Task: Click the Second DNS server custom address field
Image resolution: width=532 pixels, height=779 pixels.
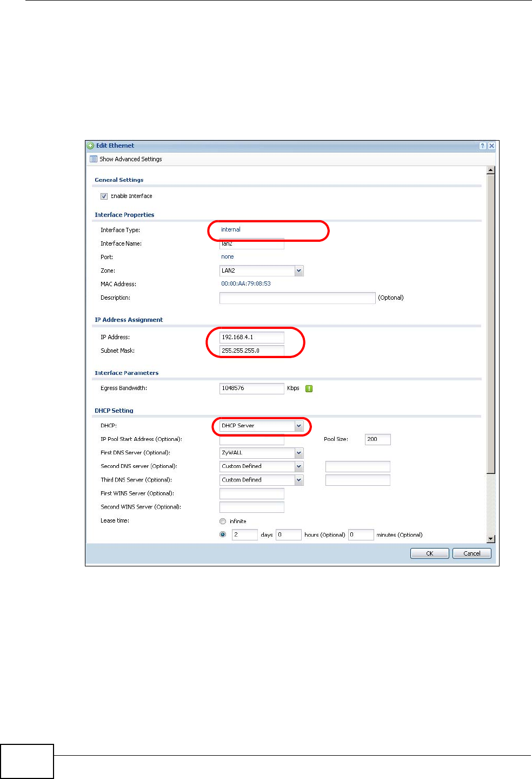Action: pos(358,466)
